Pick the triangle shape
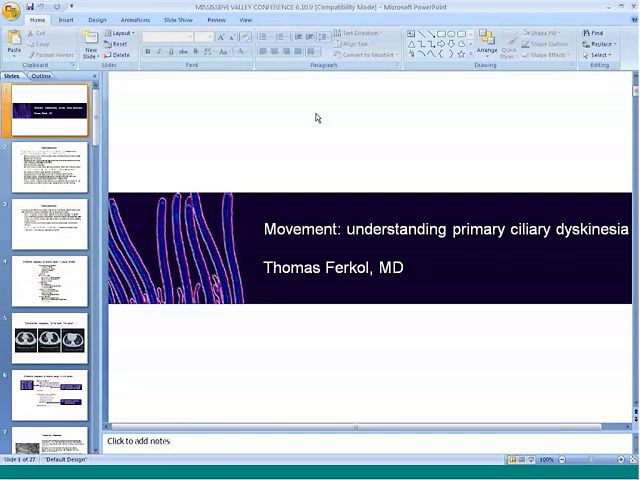640x480 pixels. (411, 44)
